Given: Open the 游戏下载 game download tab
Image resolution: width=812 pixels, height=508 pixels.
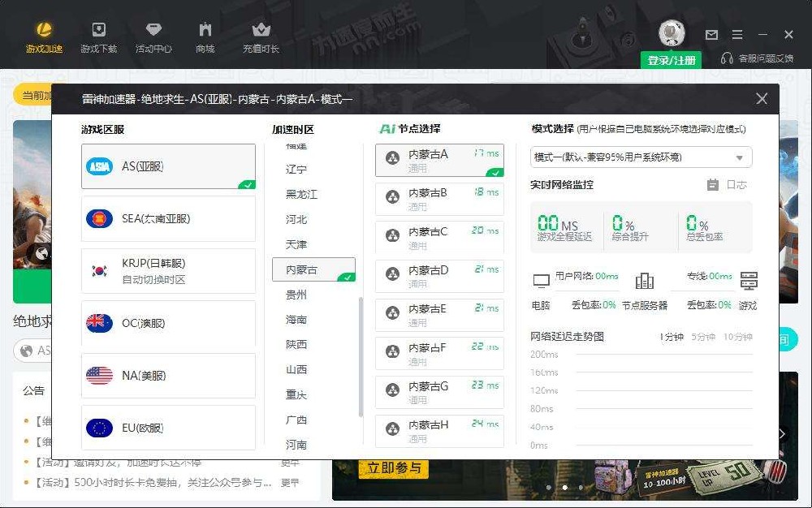Looking at the screenshot, I should [98, 37].
